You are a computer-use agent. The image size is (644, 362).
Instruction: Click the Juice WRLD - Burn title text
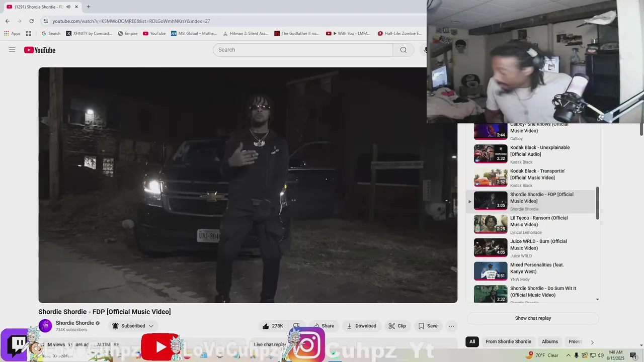click(538, 245)
